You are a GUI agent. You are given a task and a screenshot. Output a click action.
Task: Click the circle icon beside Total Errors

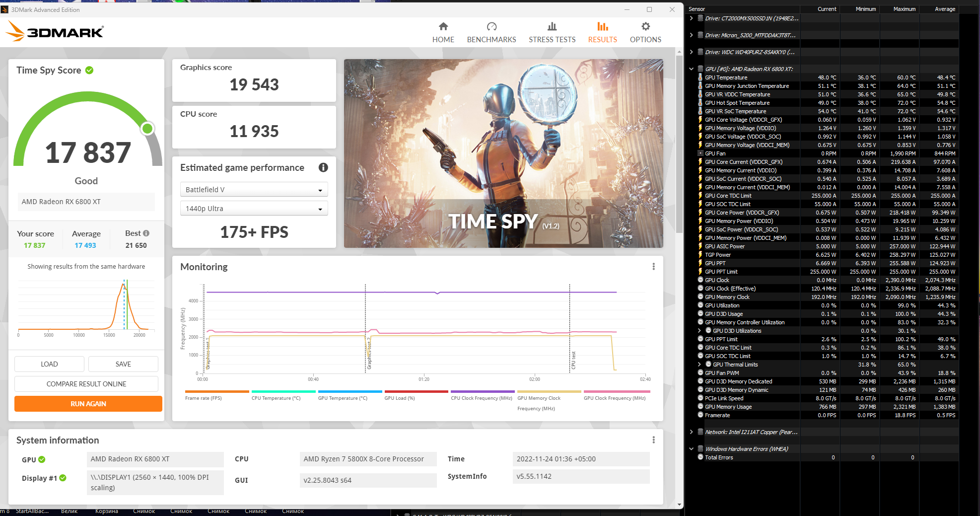click(700, 457)
